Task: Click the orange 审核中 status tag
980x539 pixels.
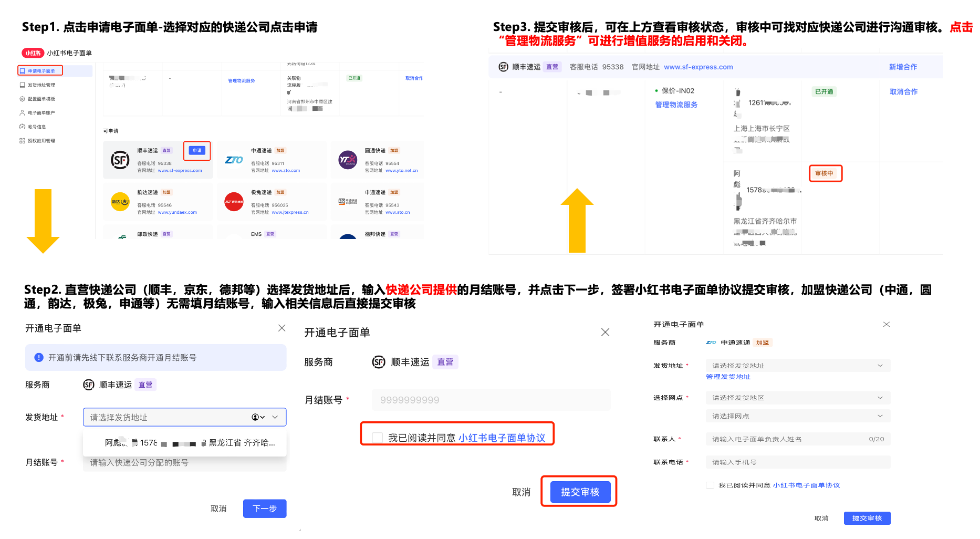Action: tap(824, 173)
